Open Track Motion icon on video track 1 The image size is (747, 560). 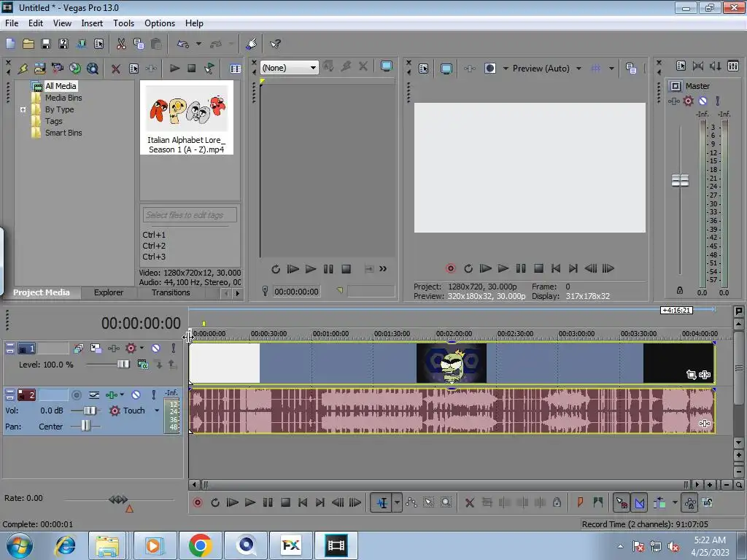[x=96, y=349]
